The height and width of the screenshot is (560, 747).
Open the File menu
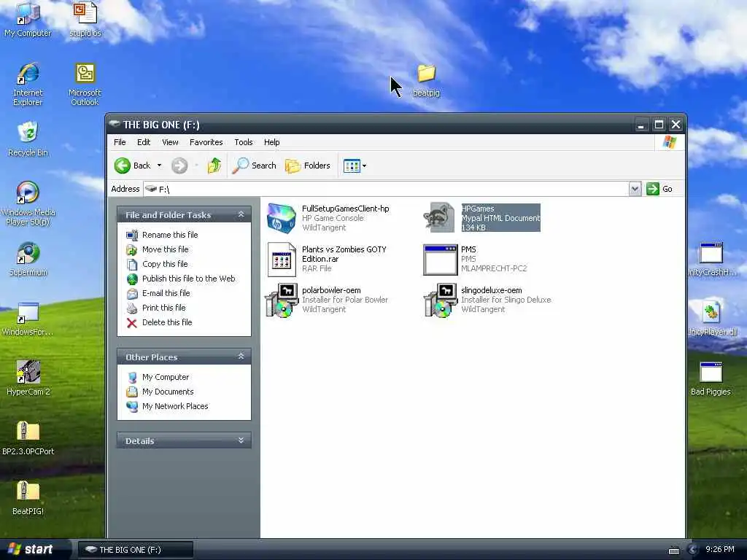[120, 142]
